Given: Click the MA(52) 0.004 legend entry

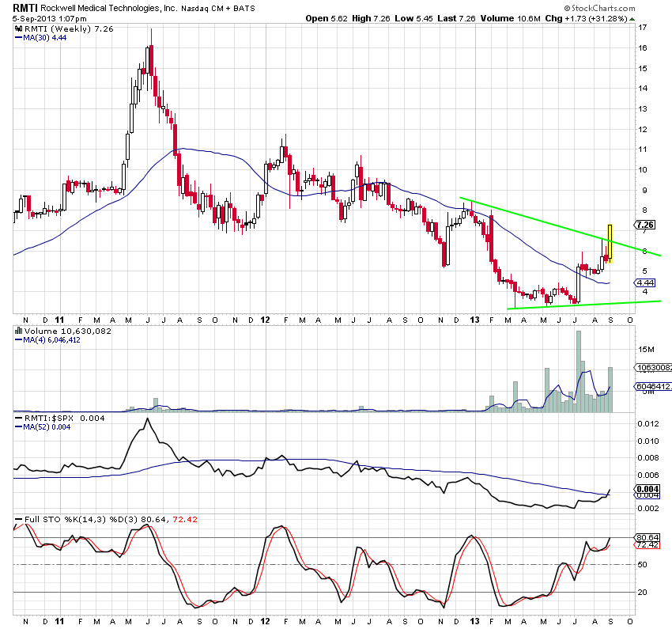Looking at the screenshot, I should (43, 427).
